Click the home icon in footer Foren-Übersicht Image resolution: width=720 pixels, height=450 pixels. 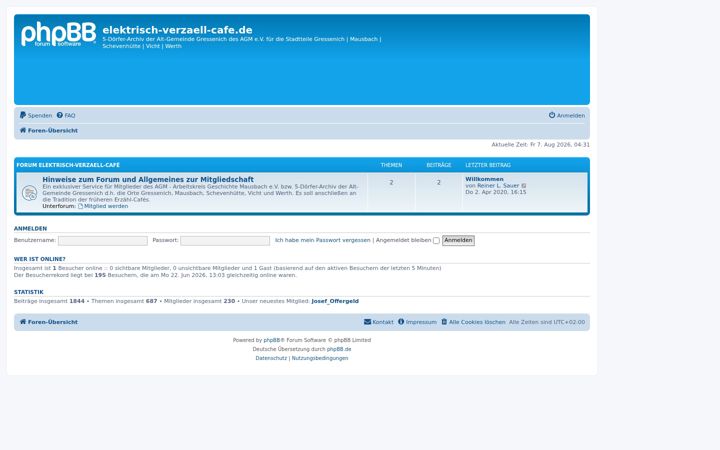point(22,322)
